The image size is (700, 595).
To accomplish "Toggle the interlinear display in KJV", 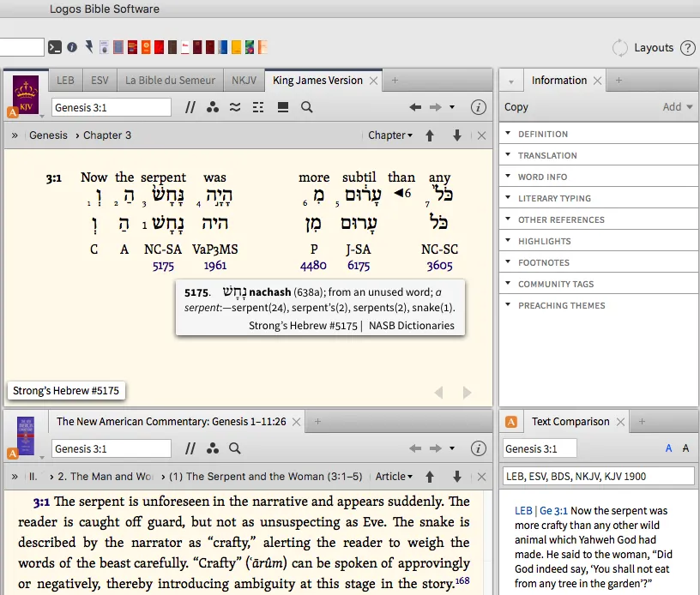I will point(258,107).
